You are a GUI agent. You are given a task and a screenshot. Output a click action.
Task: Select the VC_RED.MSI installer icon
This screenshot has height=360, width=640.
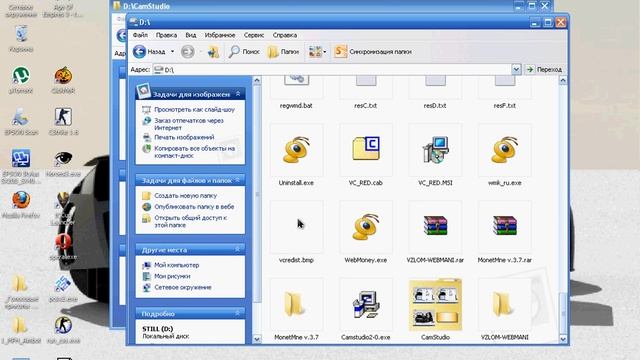click(435, 150)
